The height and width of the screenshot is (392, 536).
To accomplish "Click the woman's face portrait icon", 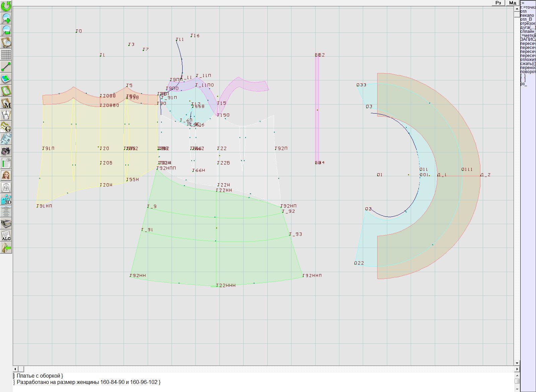I will point(6,175).
